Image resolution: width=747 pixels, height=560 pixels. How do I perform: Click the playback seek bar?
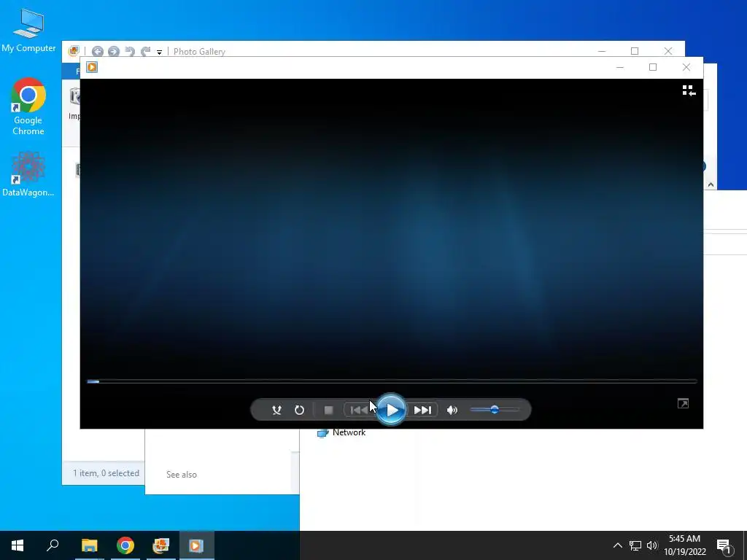point(392,381)
